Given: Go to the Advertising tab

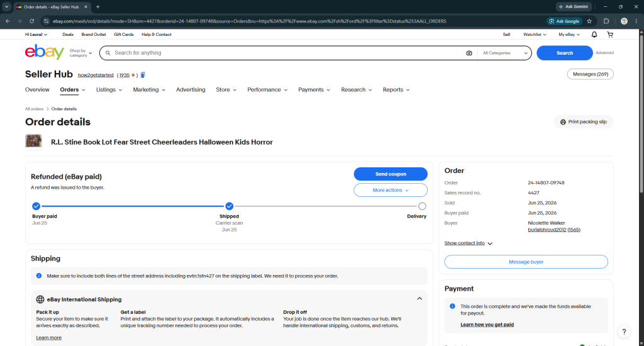Looking at the screenshot, I should coord(191,89).
